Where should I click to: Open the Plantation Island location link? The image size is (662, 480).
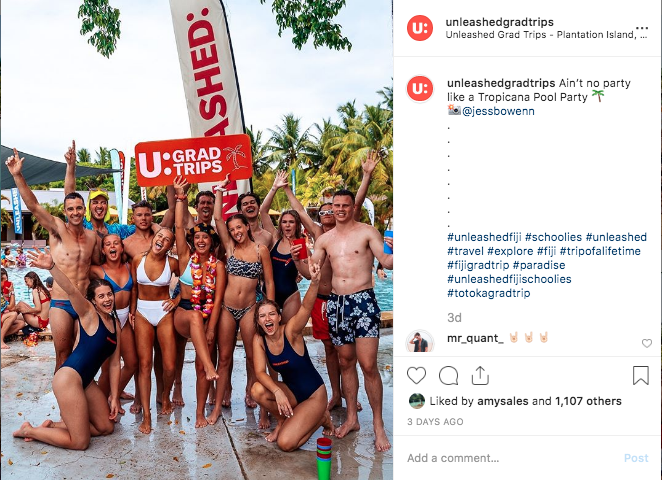(x=546, y=35)
